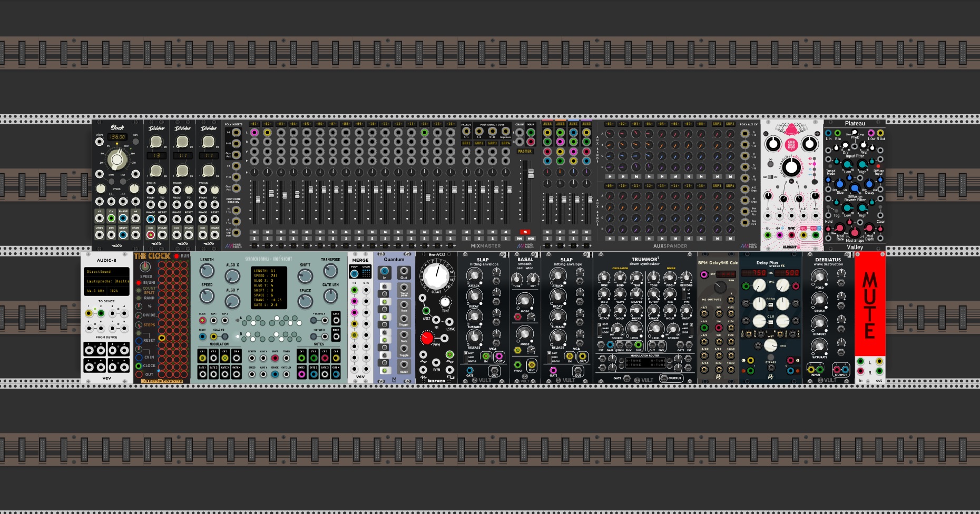This screenshot has height=514, width=980.
Task: Click the Clock module BPM knob
Action: [x=116, y=159]
